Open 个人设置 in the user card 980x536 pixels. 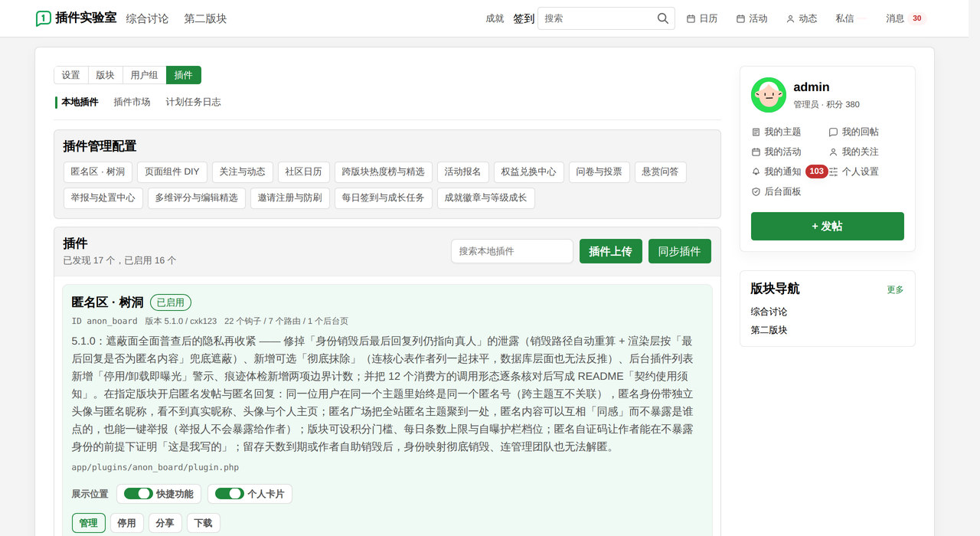tap(854, 172)
